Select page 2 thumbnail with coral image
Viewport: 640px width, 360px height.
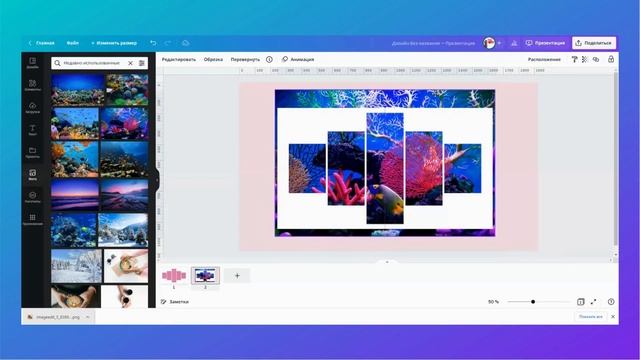pos(205,276)
